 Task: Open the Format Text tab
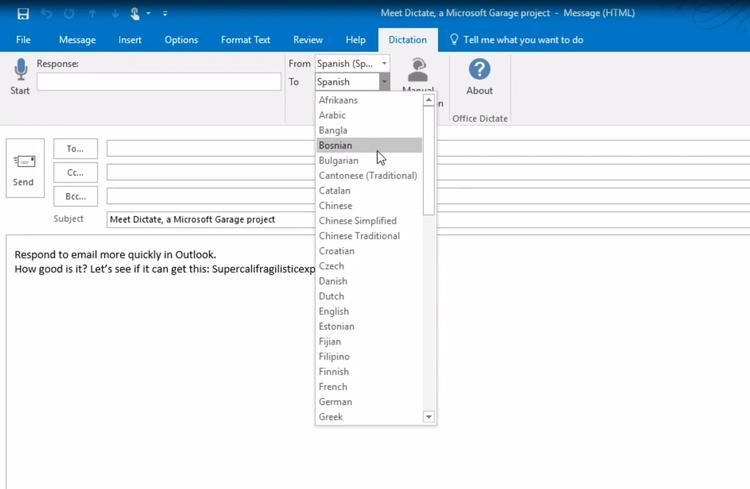[x=245, y=40]
